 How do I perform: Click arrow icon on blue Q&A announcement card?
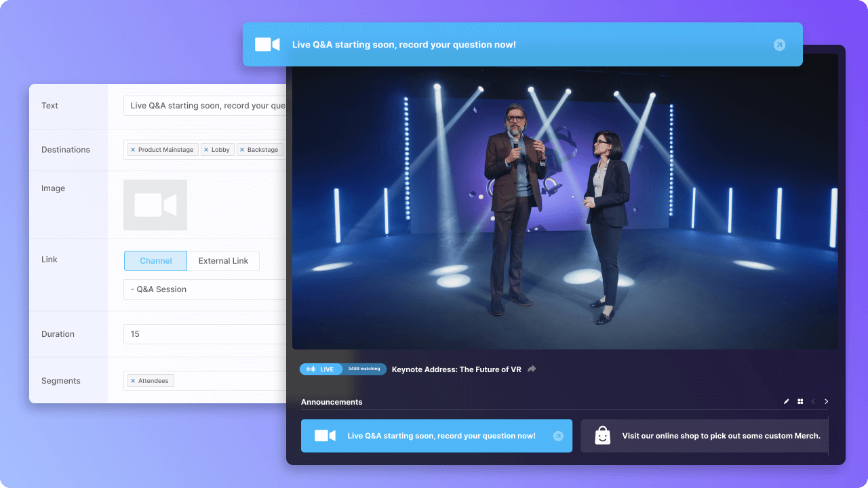(558, 436)
